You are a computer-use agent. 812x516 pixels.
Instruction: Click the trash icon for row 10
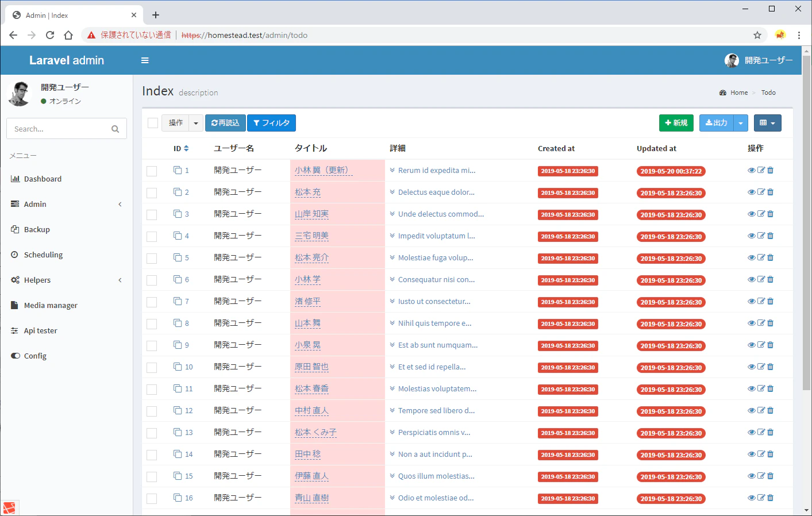[771, 367]
